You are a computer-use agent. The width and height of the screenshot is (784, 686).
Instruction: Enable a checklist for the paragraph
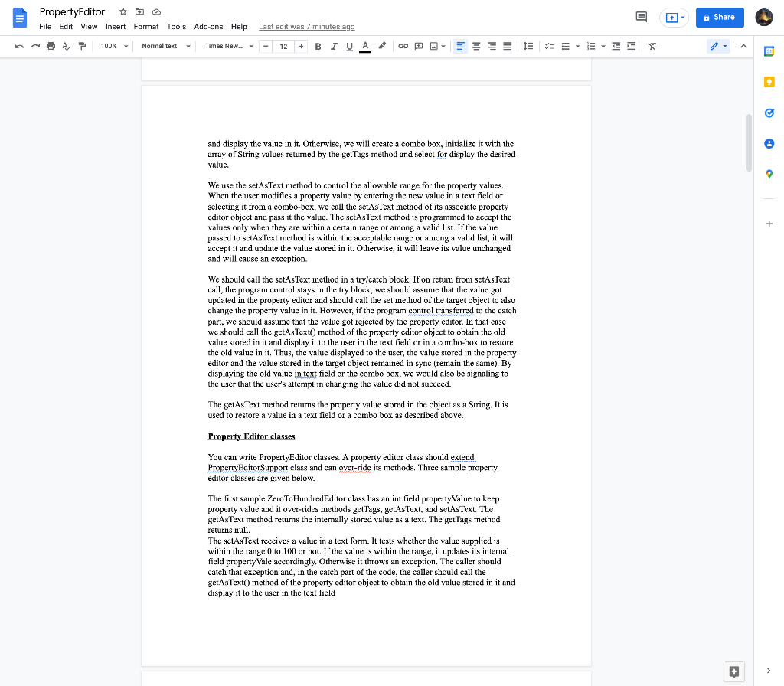coord(549,46)
